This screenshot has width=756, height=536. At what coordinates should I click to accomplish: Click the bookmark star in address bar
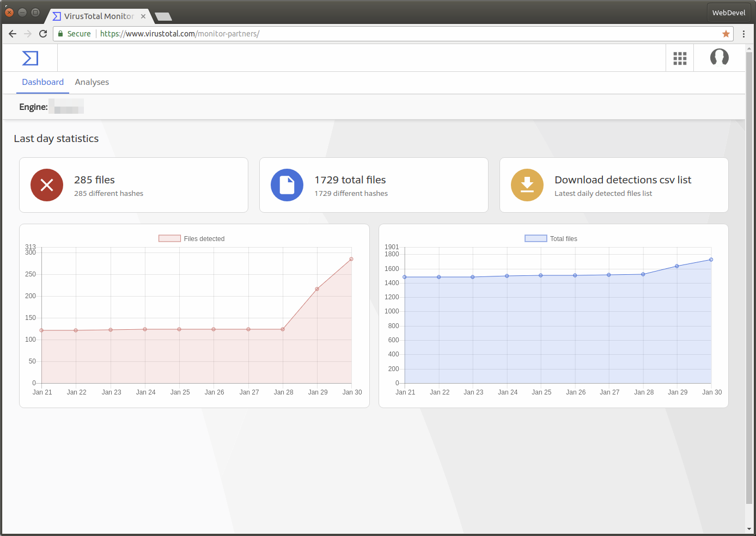pos(726,34)
